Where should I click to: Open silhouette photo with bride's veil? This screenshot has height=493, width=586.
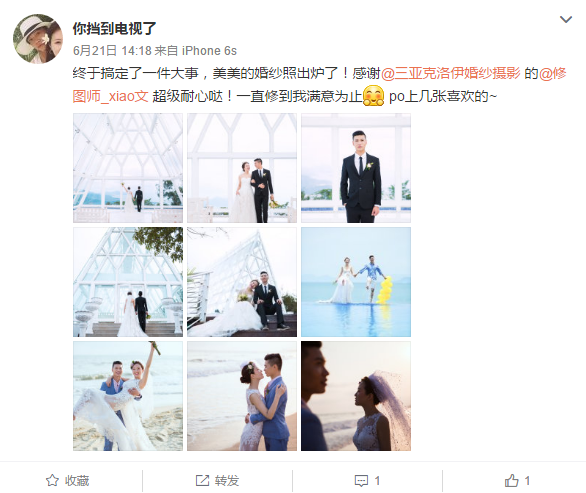pos(356,396)
